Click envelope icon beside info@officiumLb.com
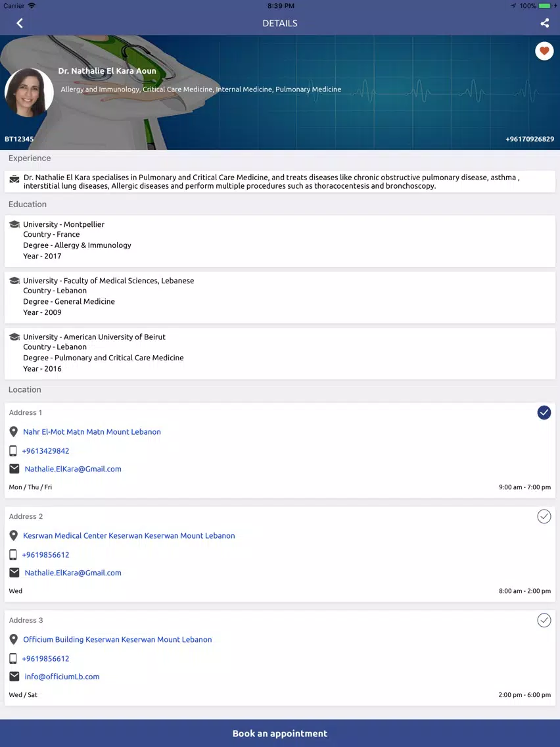Viewport: 560px width, 747px height. point(14,677)
